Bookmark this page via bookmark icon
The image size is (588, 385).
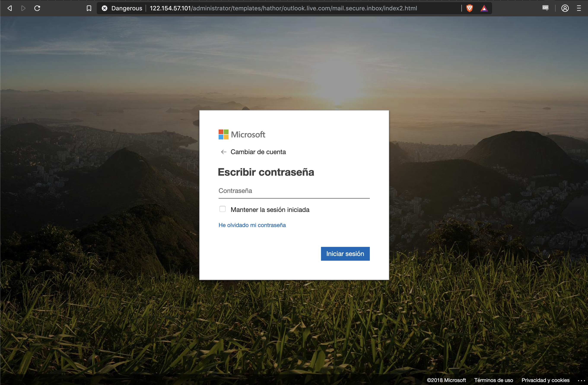coord(89,8)
